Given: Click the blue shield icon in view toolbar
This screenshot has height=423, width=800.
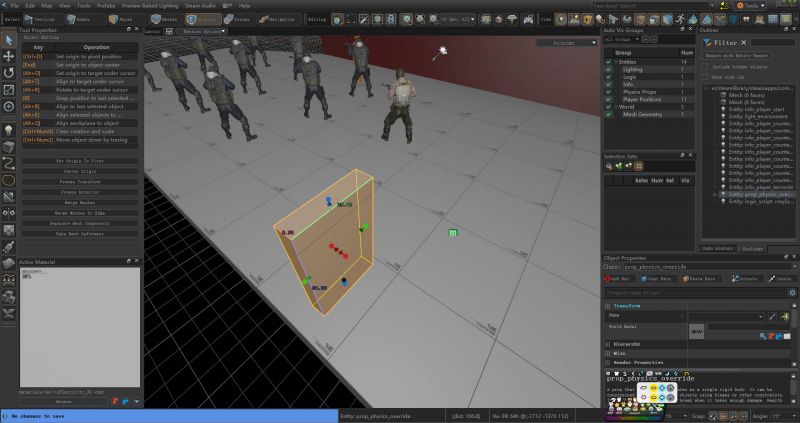Looking at the screenshot, I should [733, 19].
